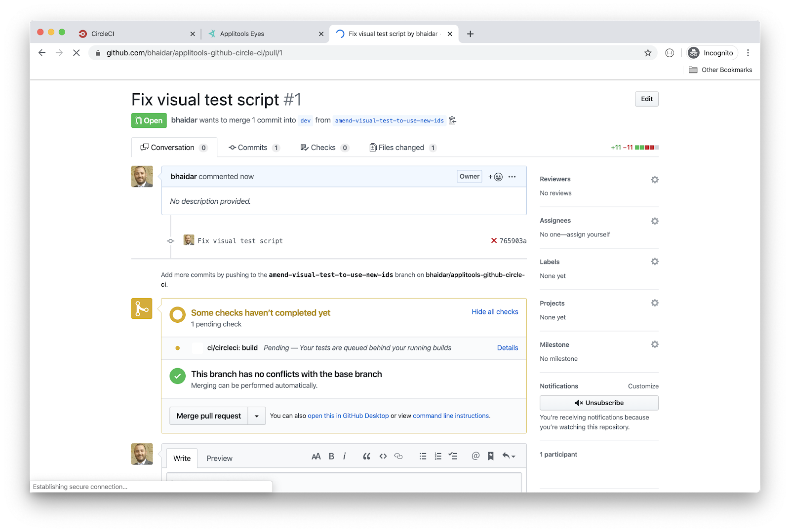The height and width of the screenshot is (532, 790).
Task: Expand merge pull request options dropdown
Action: 257,416
